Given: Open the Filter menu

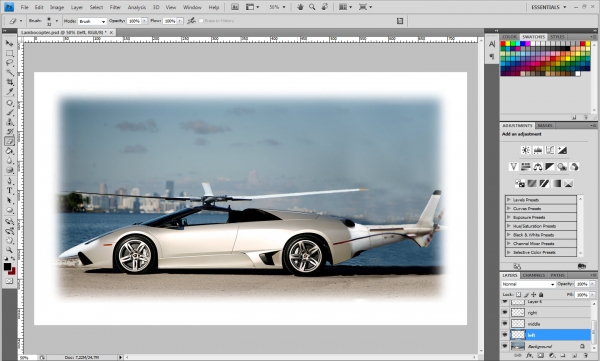Looking at the screenshot, I should tap(115, 7).
